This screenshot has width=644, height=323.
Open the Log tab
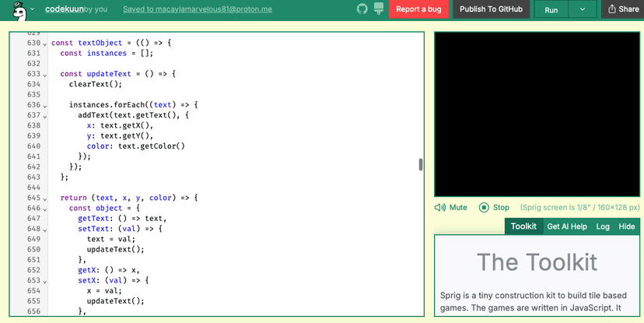point(603,226)
